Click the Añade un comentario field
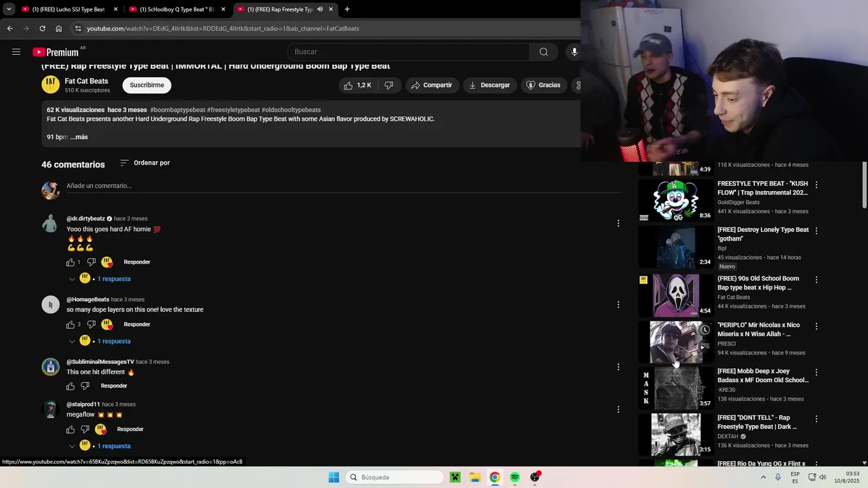The height and width of the screenshot is (488, 868). 343,186
